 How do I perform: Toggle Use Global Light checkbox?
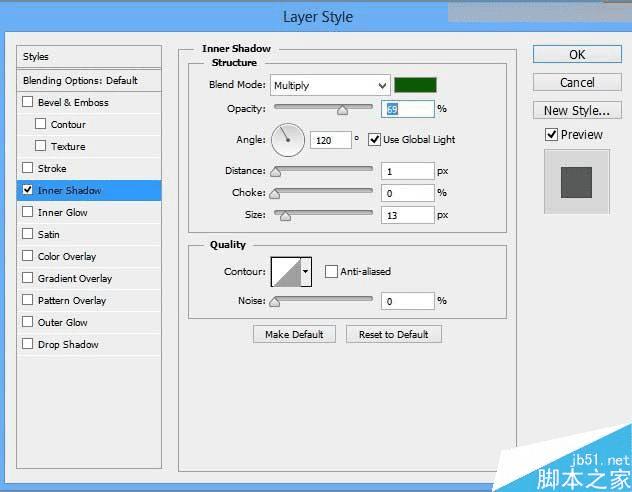click(x=374, y=139)
